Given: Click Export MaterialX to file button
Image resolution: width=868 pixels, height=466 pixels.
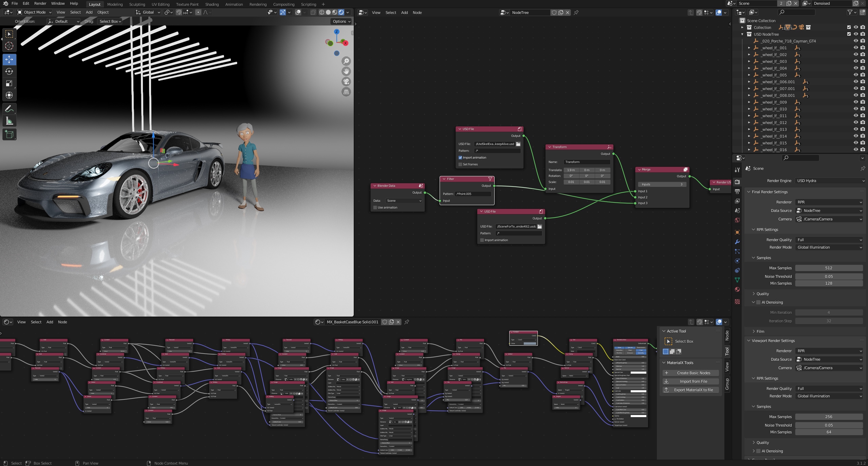Looking at the screenshot, I should click(x=690, y=390).
